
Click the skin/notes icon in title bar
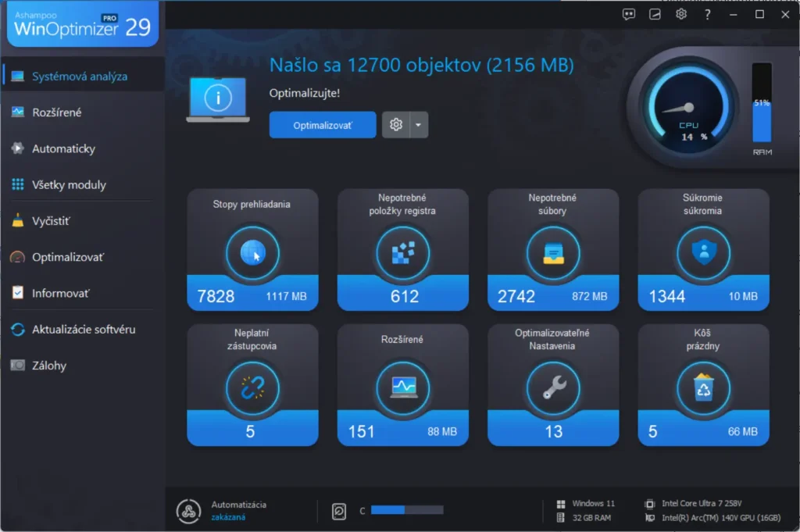pyautogui.click(x=655, y=14)
